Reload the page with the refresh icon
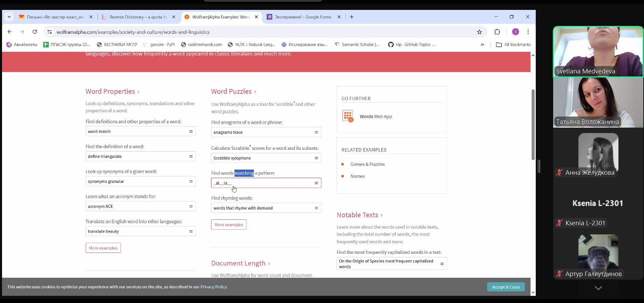The width and height of the screenshot is (644, 303). (x=34, y=32)
